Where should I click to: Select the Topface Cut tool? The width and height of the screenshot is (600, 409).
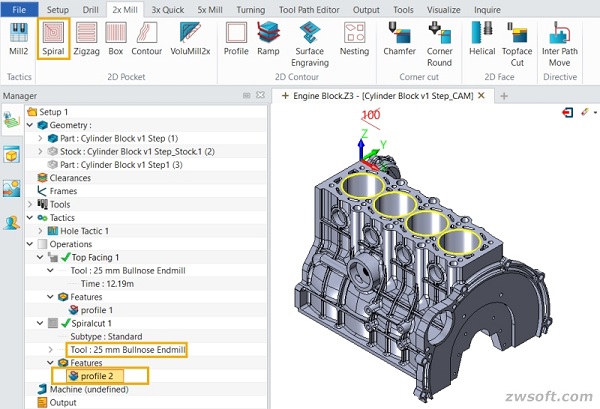517,44
